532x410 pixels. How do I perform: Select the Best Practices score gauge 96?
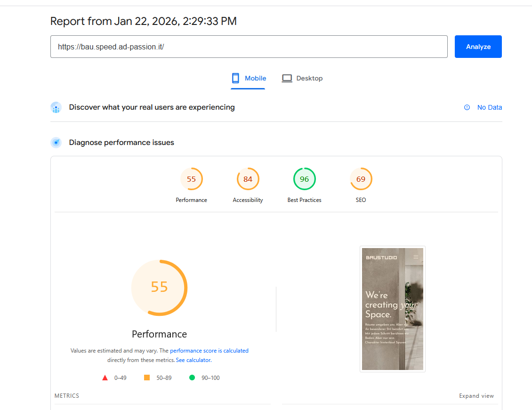(x=304, y=179)
